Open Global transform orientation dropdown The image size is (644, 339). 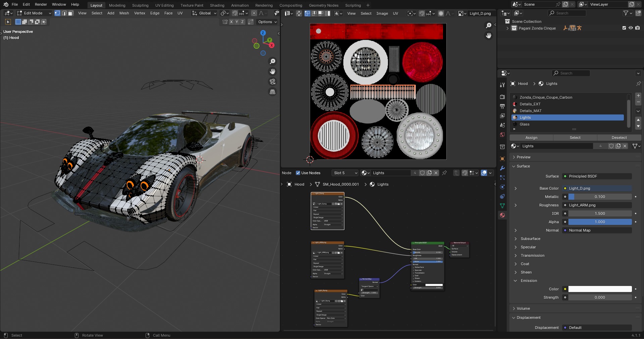click(204, 13)
